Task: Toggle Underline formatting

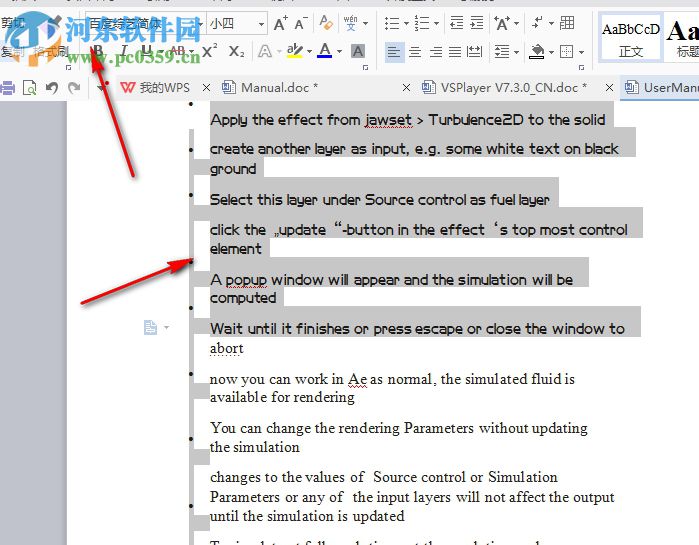Action: 146,52
